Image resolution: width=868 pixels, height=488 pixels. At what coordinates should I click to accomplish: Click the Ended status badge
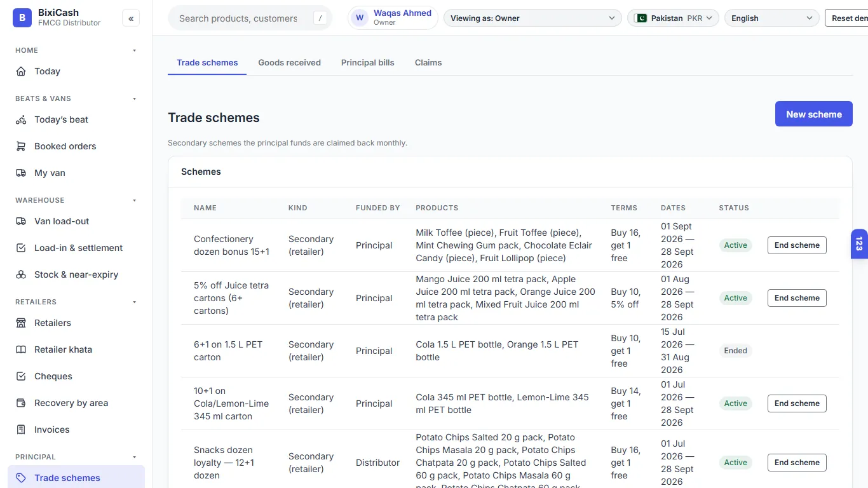pyautogui.click(x=735, y=351)
